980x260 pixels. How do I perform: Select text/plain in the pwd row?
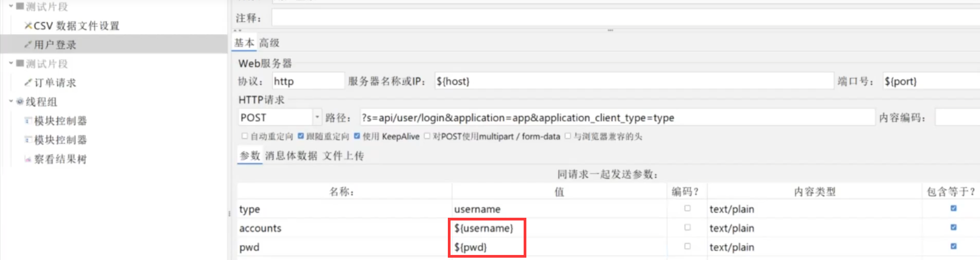(x=814, y=247)
